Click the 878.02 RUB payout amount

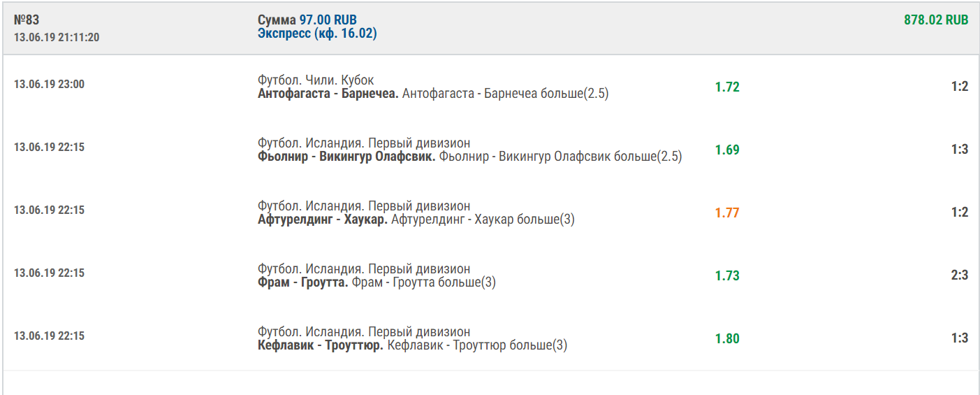pos(936,20)
